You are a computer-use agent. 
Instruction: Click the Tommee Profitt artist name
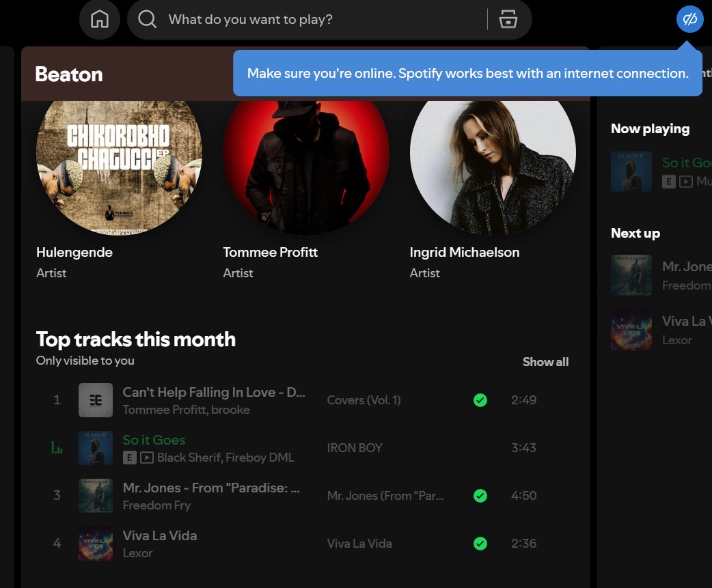270,252
